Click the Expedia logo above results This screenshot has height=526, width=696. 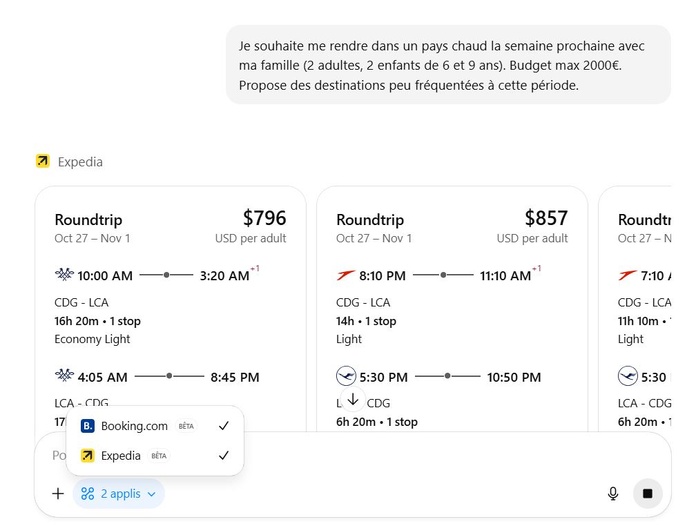click(x=42, y=161)
